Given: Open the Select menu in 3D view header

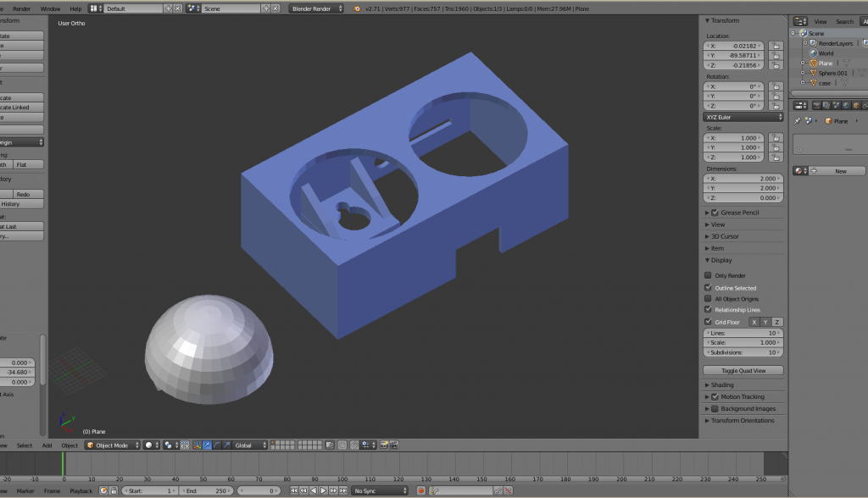Looking at the screenshot, I should pyautogui.click(x=25, y=445).
